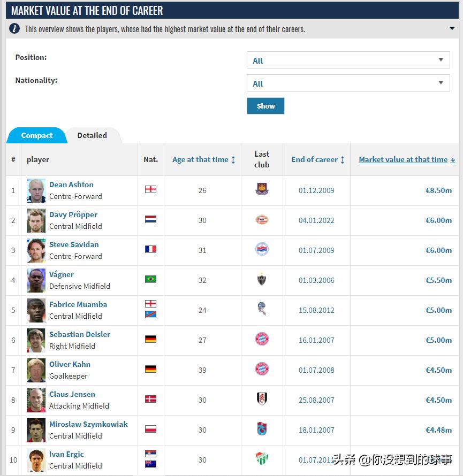Open Trabzonspor crest in Szymkowiak row

tap(262, 429)
